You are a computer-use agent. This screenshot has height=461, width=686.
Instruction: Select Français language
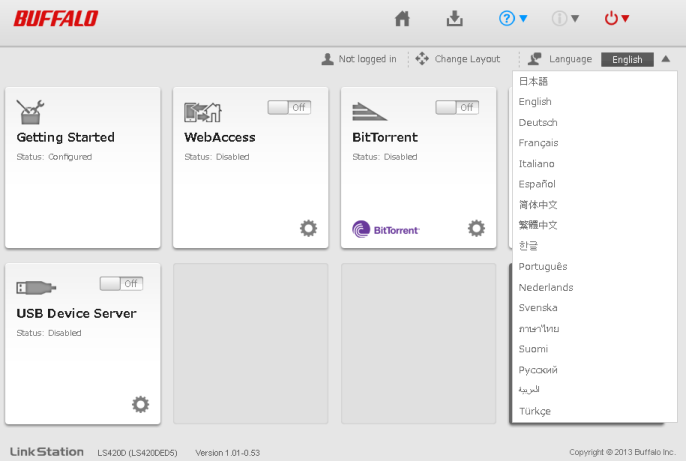coord(594,143)
